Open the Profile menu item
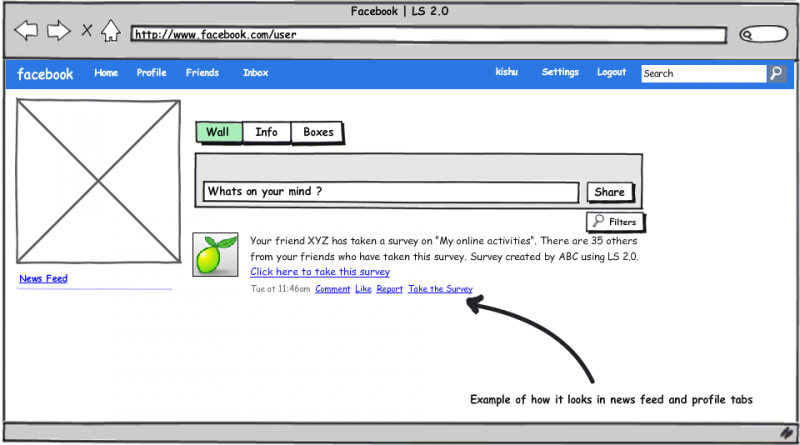This screenshot has height=445, width=800. coord(152,73)
